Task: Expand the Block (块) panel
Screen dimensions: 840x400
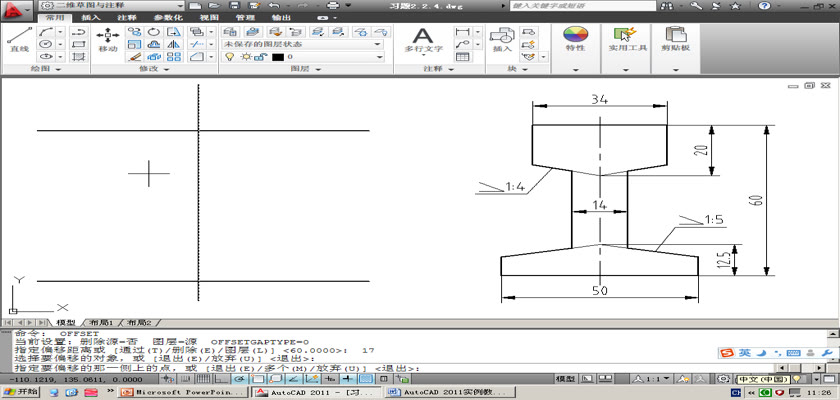Action: pyautogui.click(x=518, y=69)
